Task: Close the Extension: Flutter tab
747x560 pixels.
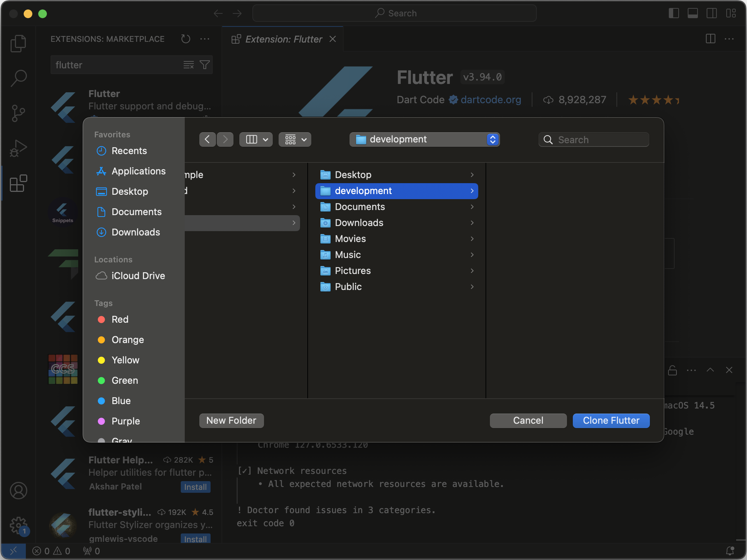Action: (332, 39)
